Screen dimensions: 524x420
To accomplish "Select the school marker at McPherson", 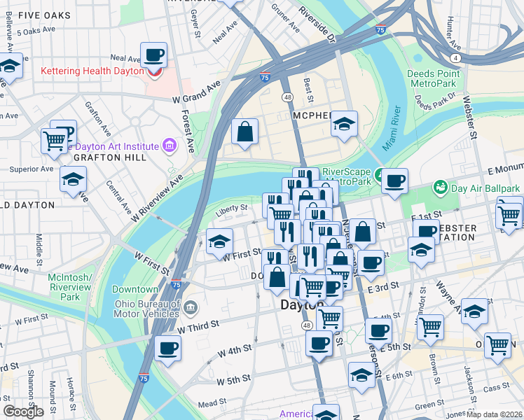I will pos(344,124).
